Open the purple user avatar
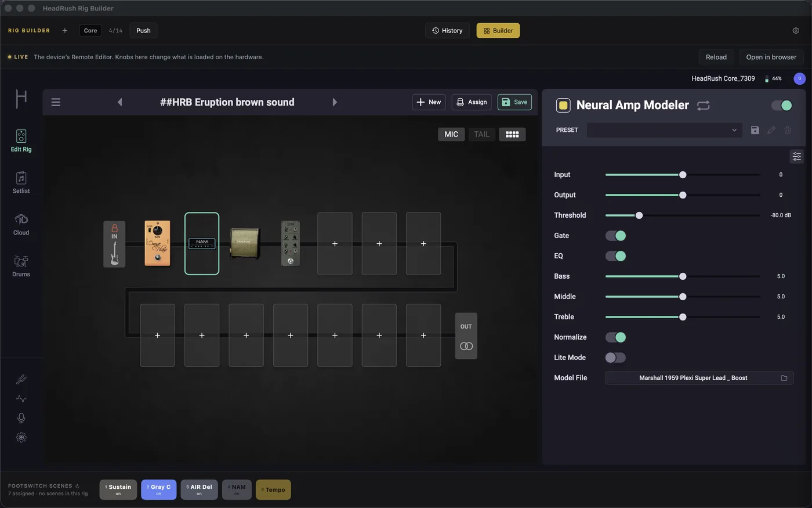The height and width of the screenshot is (508, 812). click(x=799, y=78)
